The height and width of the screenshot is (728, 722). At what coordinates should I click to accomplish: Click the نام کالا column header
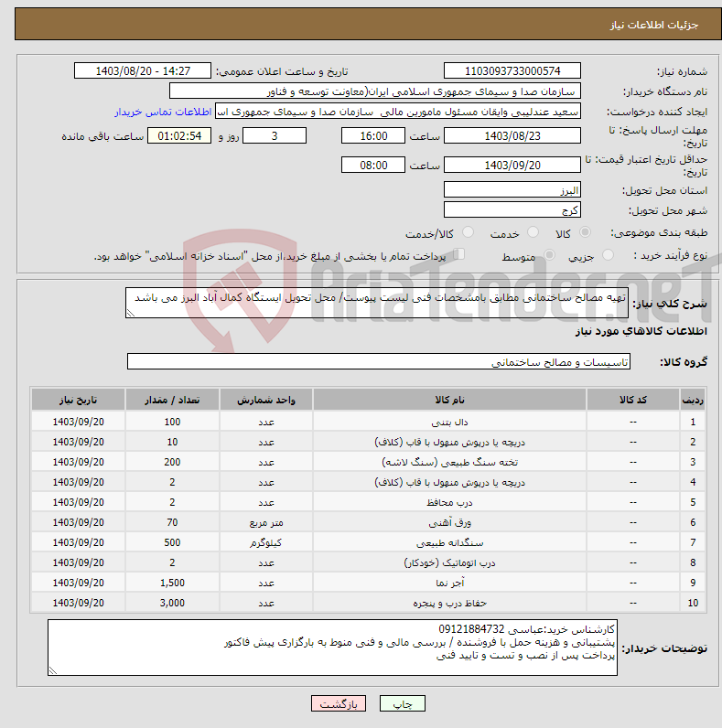[x=449, y=400]
